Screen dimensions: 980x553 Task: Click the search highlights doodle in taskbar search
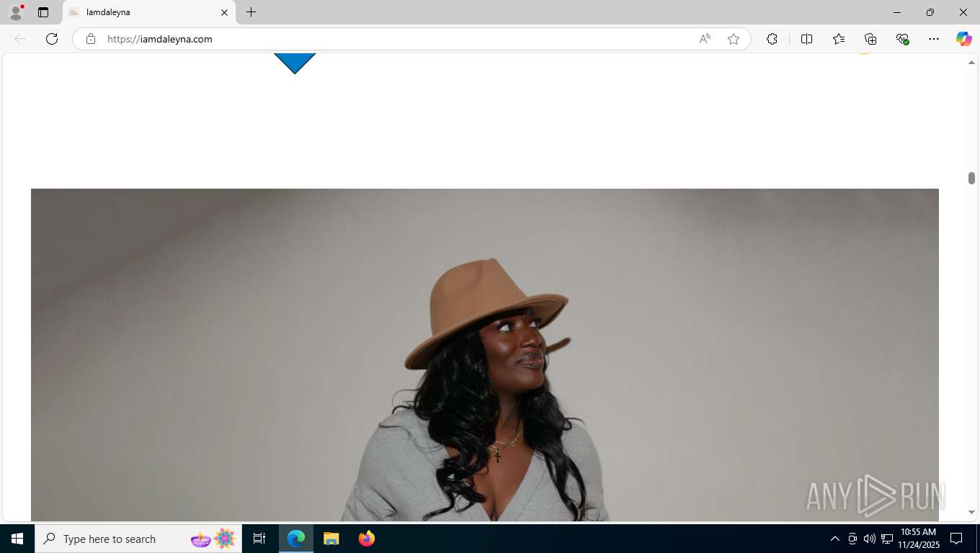point(213,539)
